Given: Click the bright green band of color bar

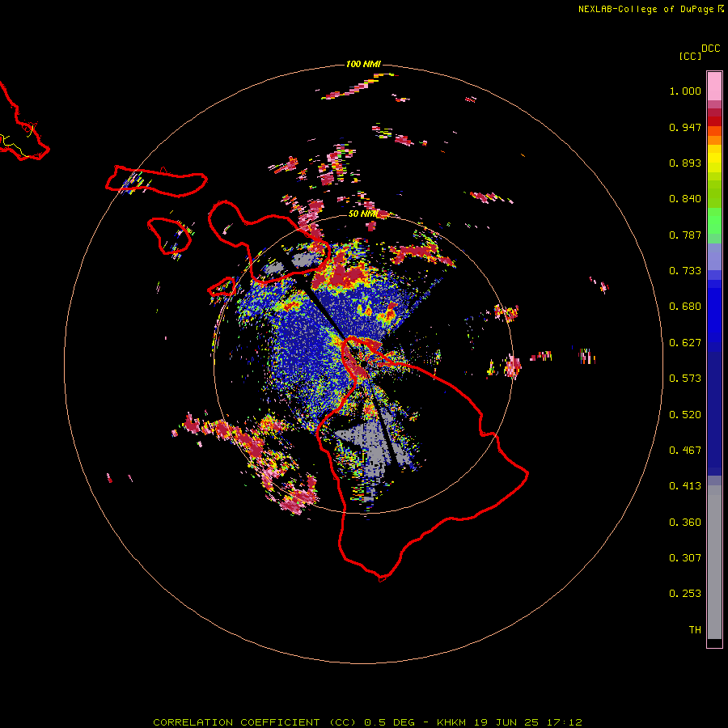Looking at the screenshot, I should (x=714, y=221).
